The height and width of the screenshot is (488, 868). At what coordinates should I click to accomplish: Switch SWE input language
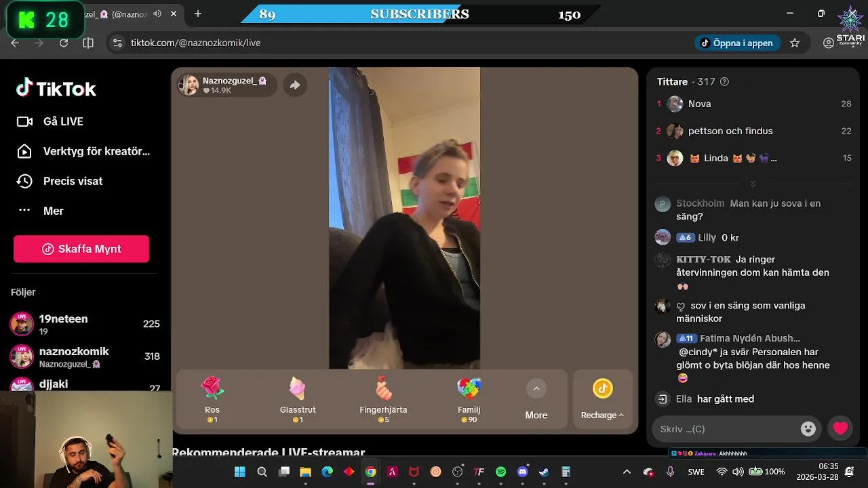(x=696, y=472)
